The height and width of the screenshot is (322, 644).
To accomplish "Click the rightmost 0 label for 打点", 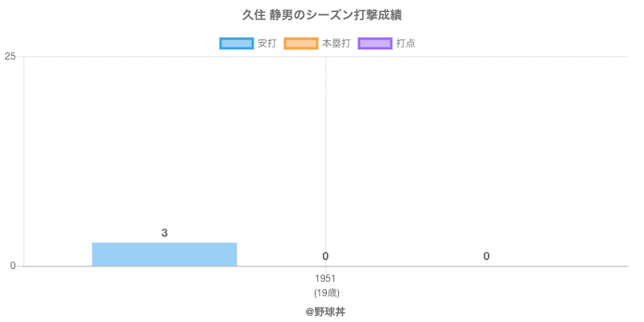I will [x=486, y=257].
